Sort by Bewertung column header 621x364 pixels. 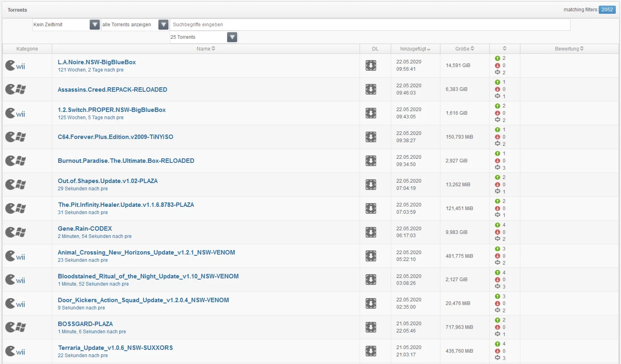click(x=569, y=49)
